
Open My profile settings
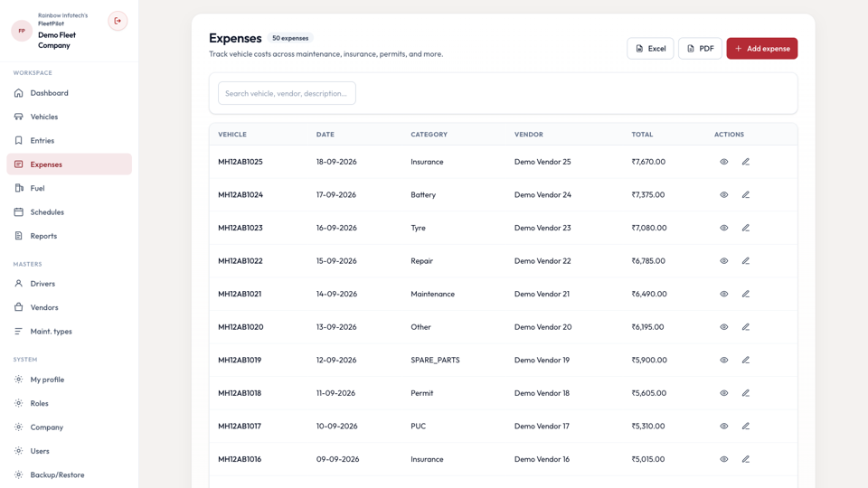(x=70, y=380)
